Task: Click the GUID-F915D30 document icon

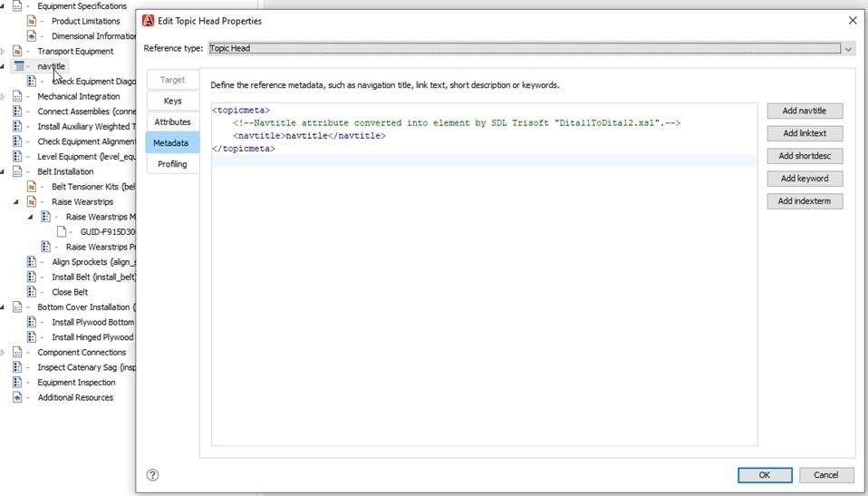Action: [61, 231]
